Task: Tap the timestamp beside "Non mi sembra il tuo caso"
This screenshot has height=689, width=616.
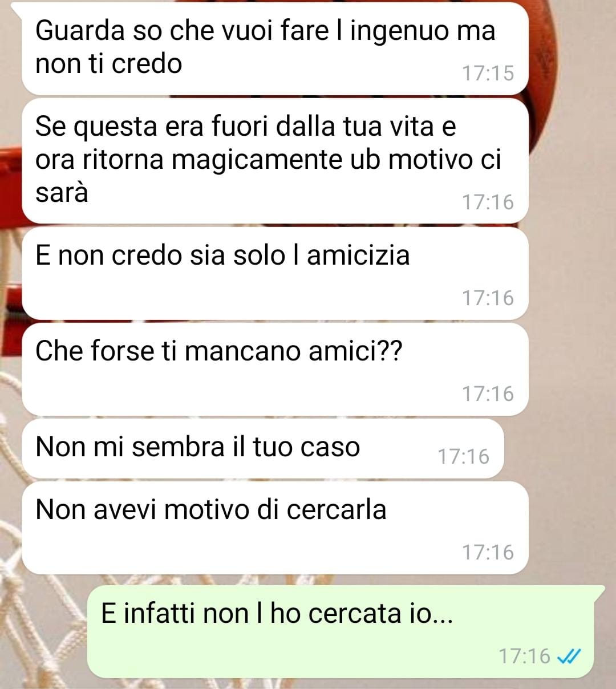Action: [x=463, y=456]
